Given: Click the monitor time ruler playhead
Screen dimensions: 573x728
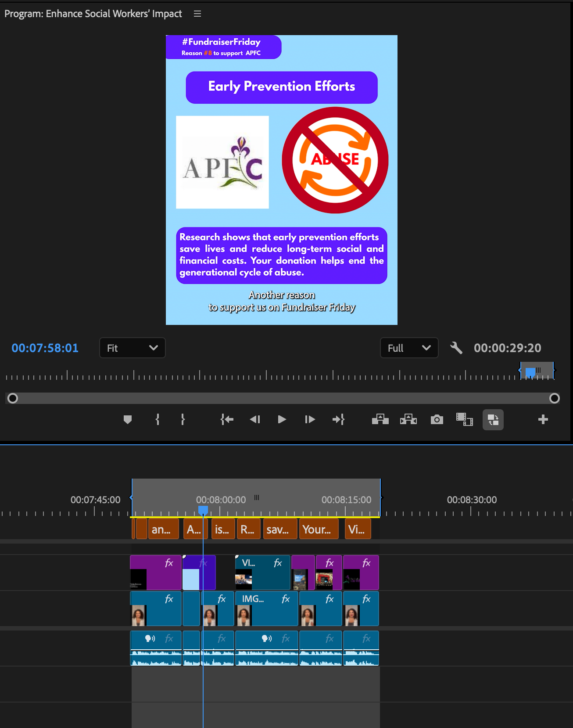Looking at the screenshot, I should tap(530, 373).
